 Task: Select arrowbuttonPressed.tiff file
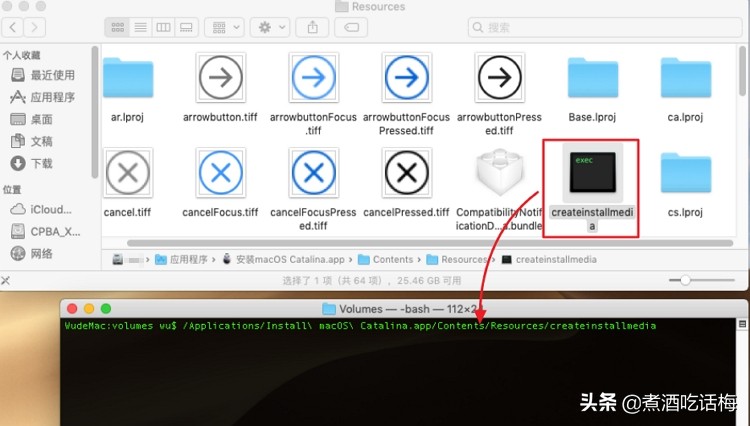[499, 78]
